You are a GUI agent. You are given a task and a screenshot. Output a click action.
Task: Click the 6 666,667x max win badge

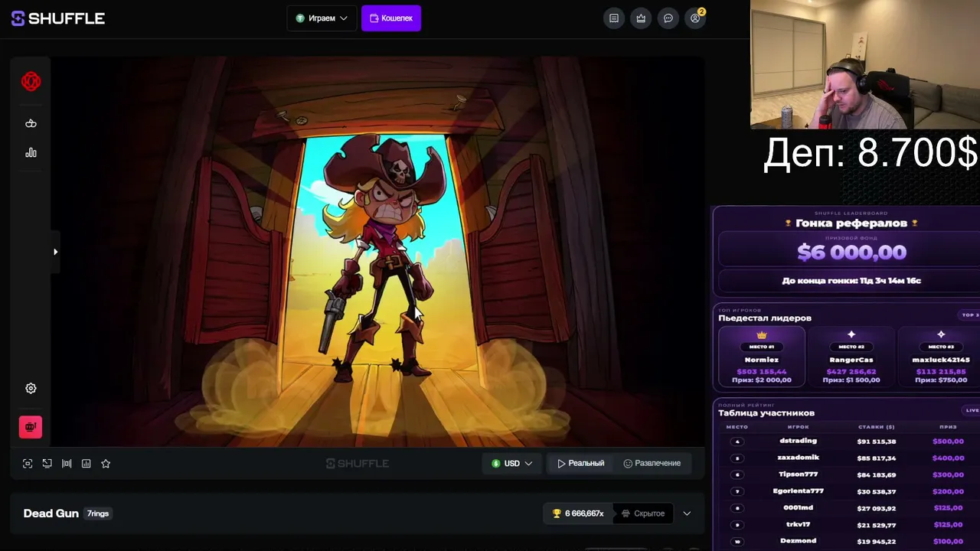tap(578, 514)
